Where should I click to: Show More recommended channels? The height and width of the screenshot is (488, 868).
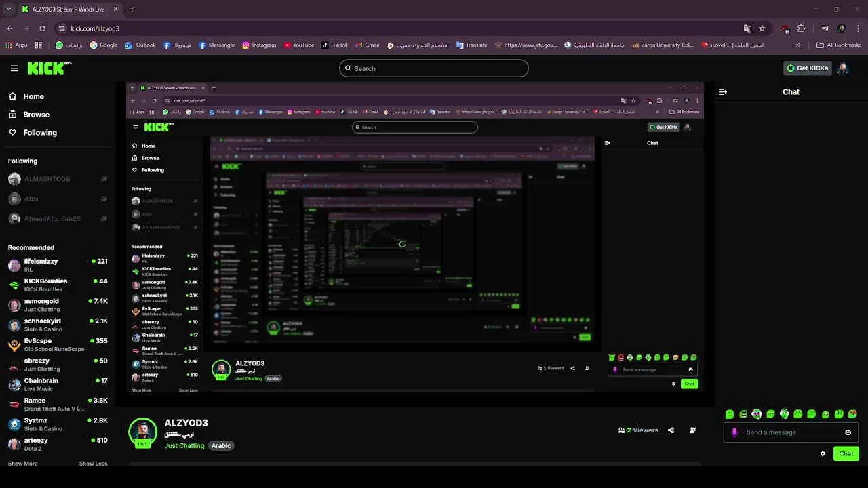tap(23, 464)
